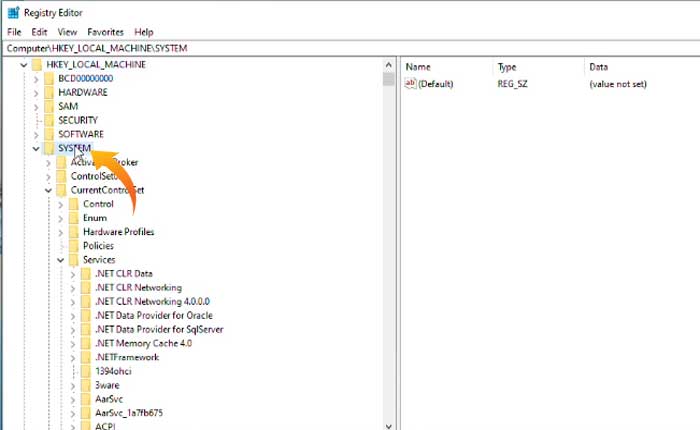Expand the 3ware key
This screenshot has height=430, width=700.
[x=73, y=386]
